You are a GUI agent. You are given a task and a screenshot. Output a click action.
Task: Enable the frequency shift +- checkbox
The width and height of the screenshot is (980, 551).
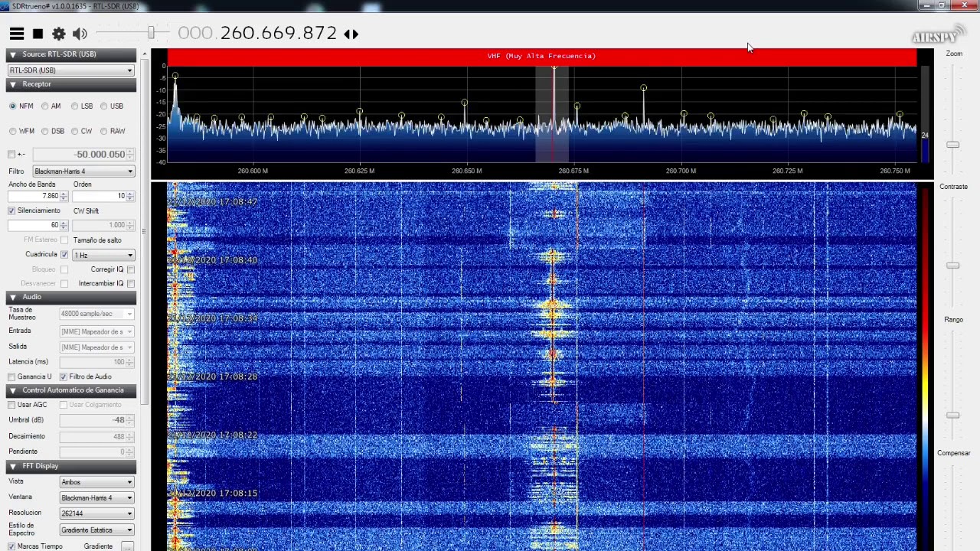click(11, 155)
